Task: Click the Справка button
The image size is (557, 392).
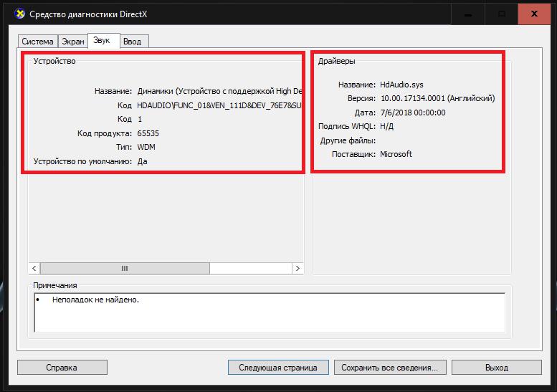Action: point(62,368)
